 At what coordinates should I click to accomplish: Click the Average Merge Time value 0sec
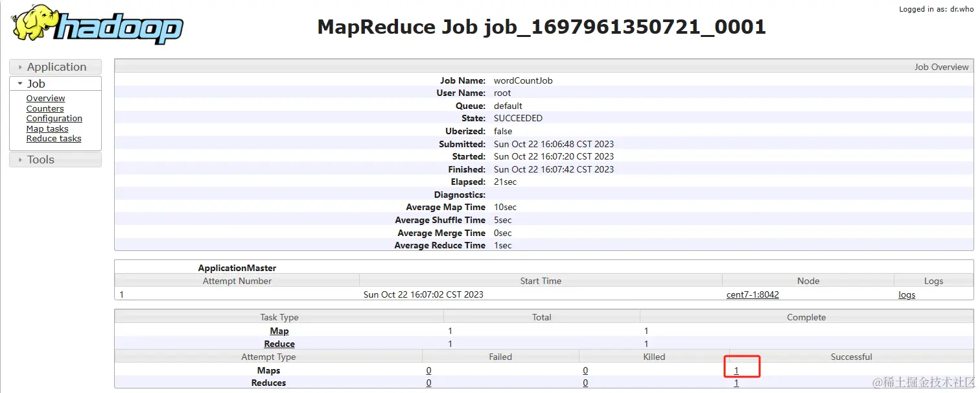tap(503, 233)
